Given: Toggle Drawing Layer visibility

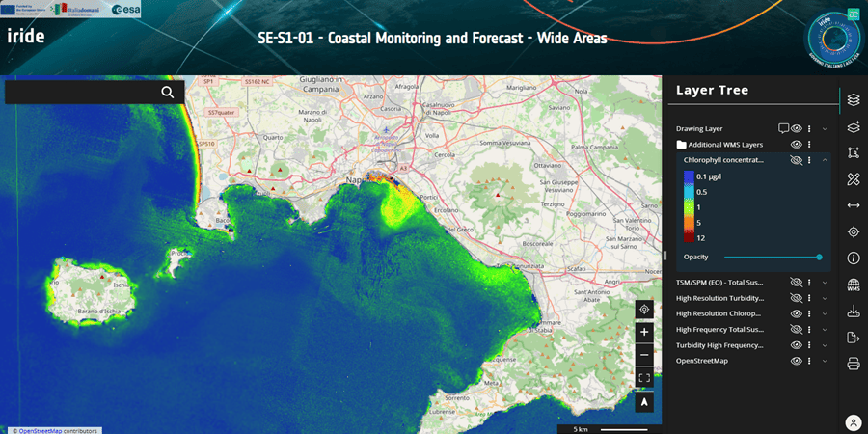Looking at the screenshot, I should pyautogui.click(x=796, y=128).
